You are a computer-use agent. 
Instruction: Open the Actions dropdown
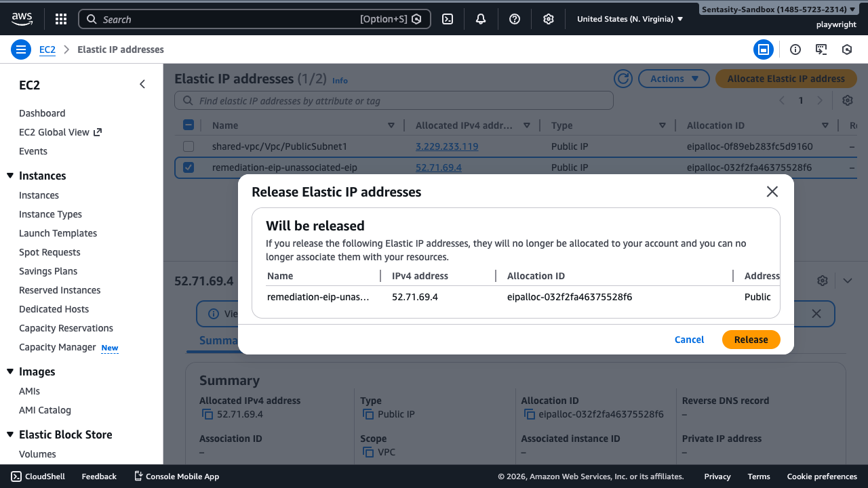(673, 78)
